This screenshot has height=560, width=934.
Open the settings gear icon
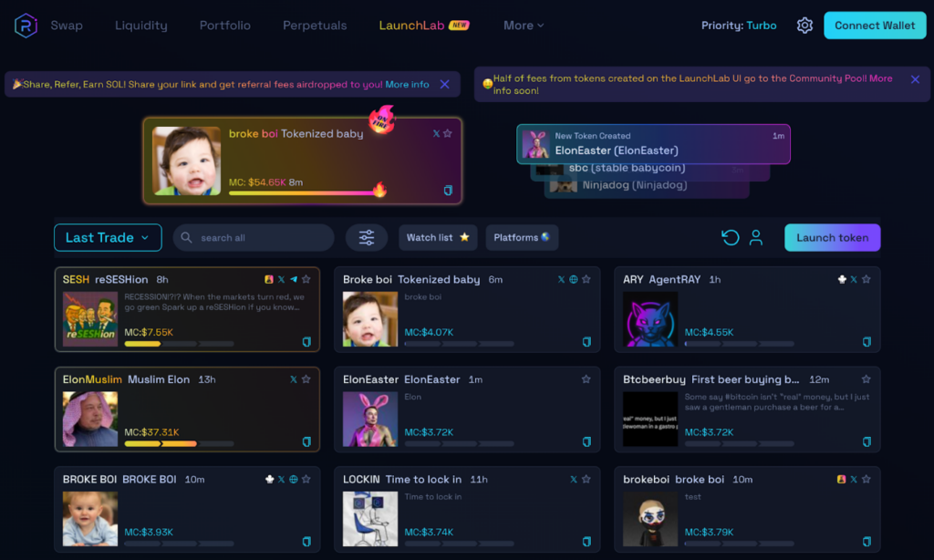[x=804, y=26]
